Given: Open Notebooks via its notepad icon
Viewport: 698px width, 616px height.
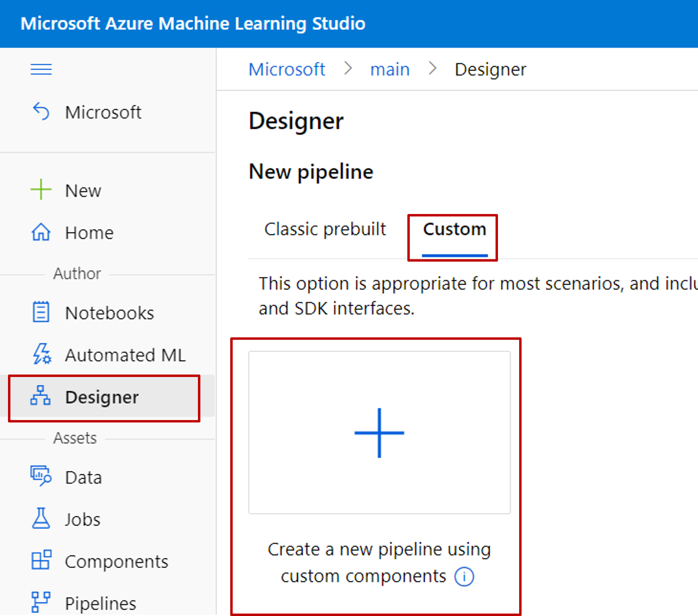Looking at the screenshot, I should pos(41,312).
